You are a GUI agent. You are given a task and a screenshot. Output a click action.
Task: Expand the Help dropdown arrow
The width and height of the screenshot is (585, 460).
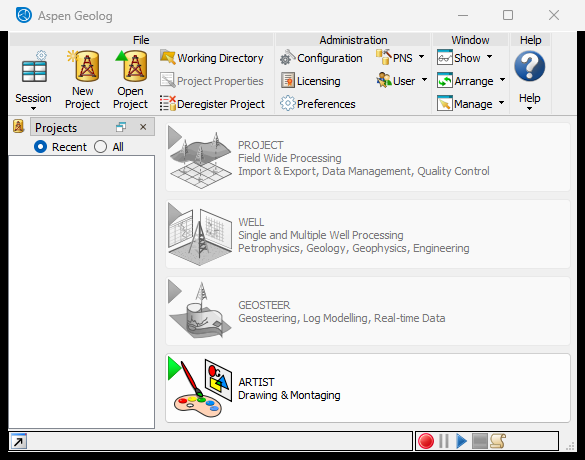[529, 109]
